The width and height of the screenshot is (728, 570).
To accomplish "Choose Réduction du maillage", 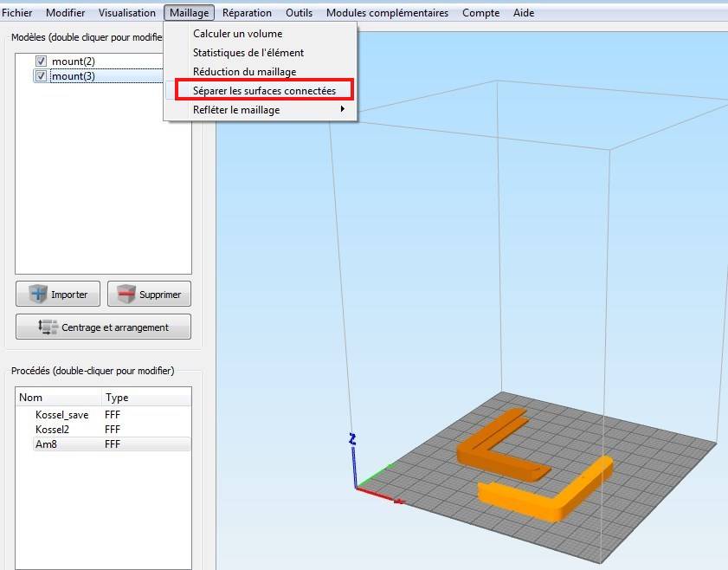I will pyautogui.click(x=244, y=72).
